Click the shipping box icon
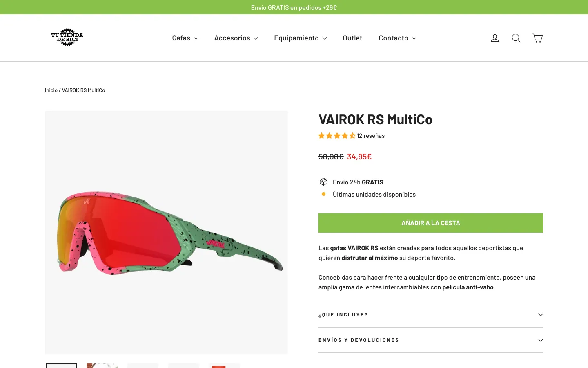Screen dimensions: 588x368 click(323, 182)
